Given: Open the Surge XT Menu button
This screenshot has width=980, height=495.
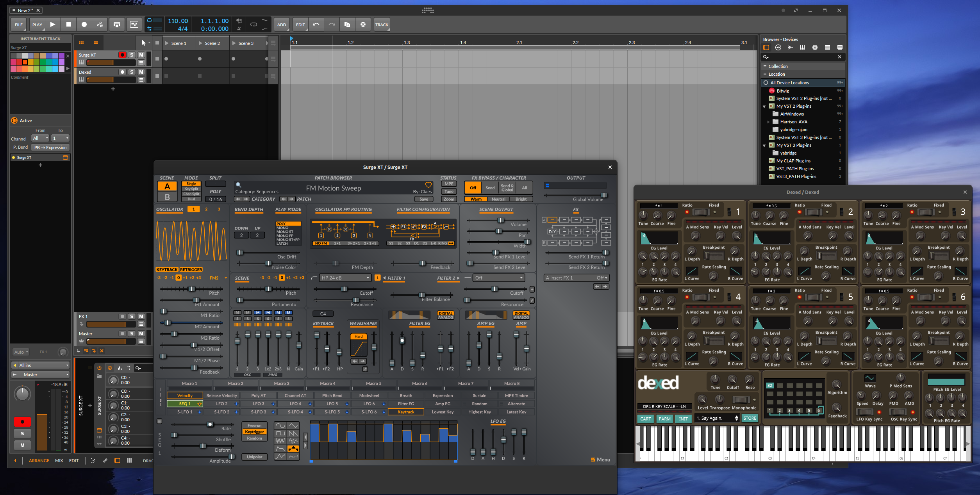Looking at the screenshot, I should click(601, 460).
